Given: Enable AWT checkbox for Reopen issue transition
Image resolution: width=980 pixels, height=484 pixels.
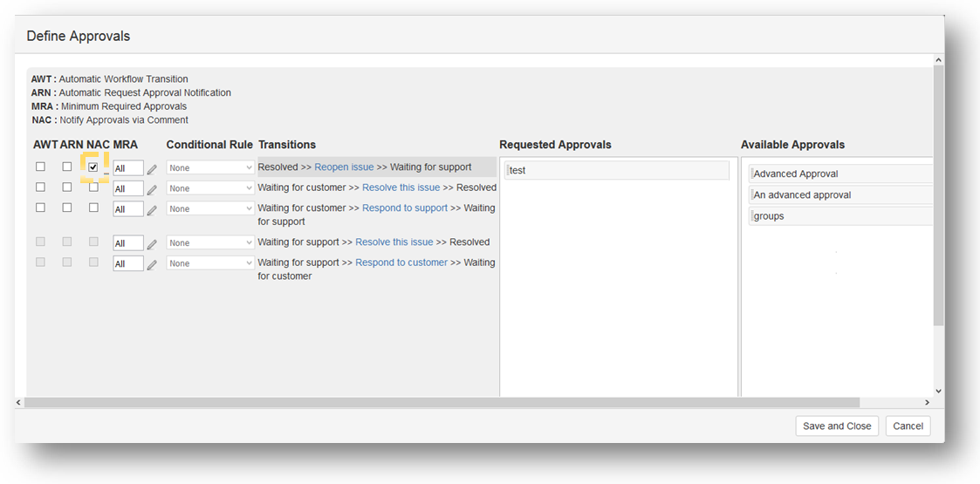Looking at the screenshot, I should click(40, 167).
